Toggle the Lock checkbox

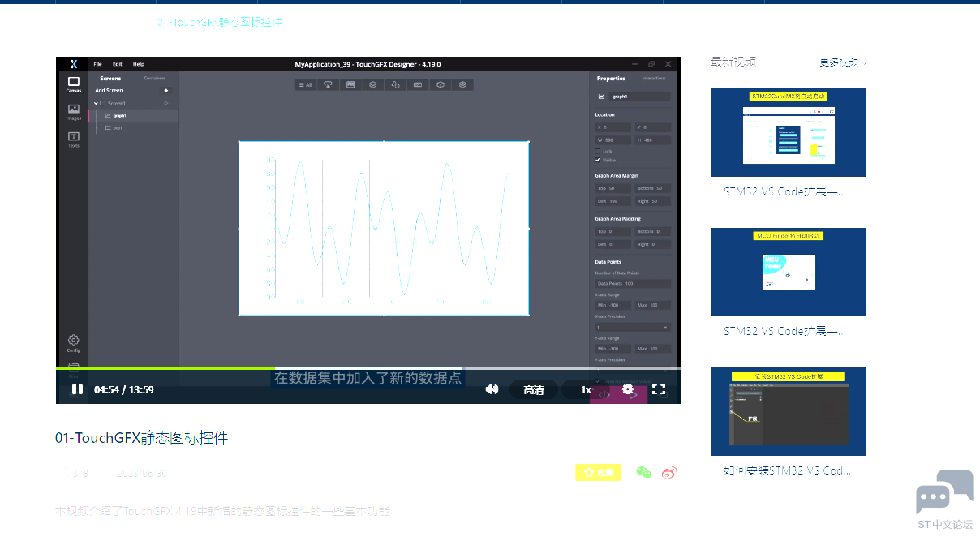pos(598,151)
